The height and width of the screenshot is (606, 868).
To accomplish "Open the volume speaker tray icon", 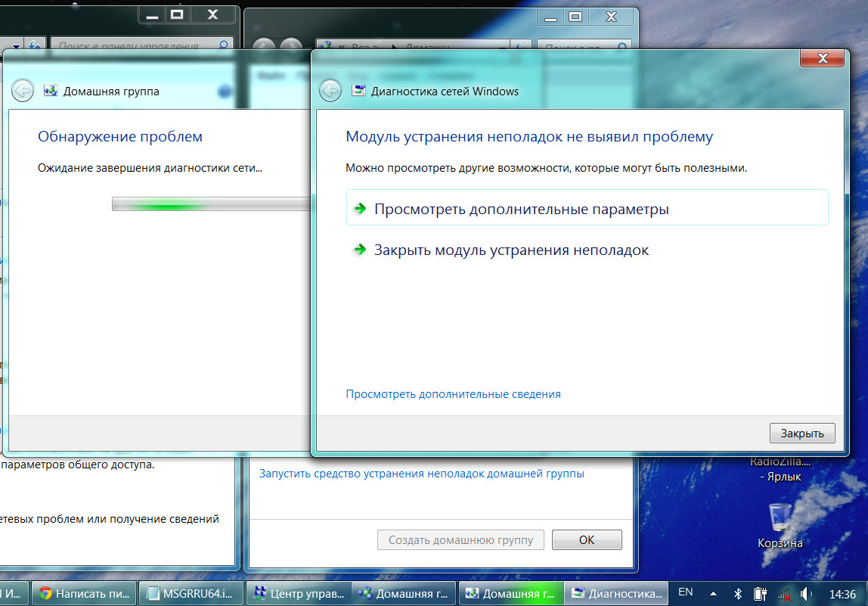I will coord(806,593).
